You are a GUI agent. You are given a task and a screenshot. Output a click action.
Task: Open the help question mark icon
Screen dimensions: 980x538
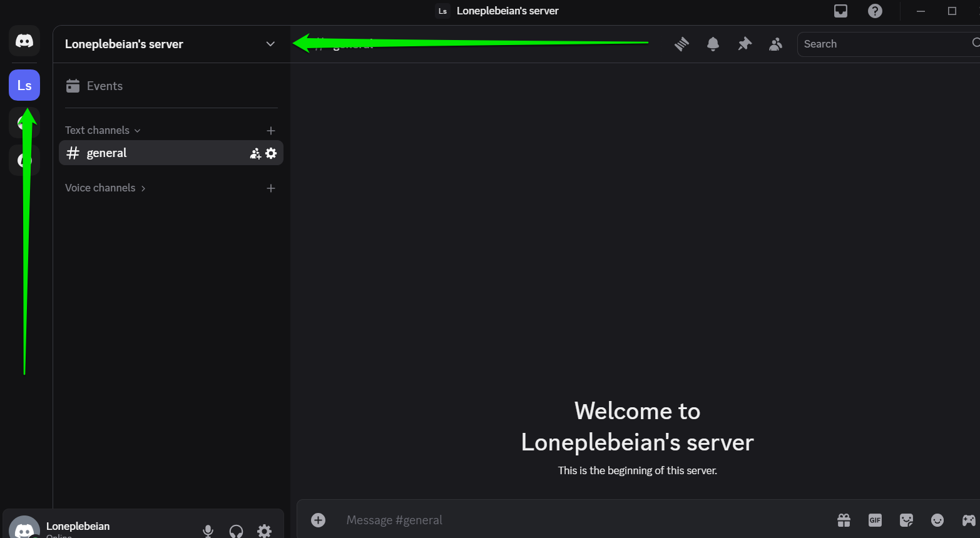tap(875, 11)
